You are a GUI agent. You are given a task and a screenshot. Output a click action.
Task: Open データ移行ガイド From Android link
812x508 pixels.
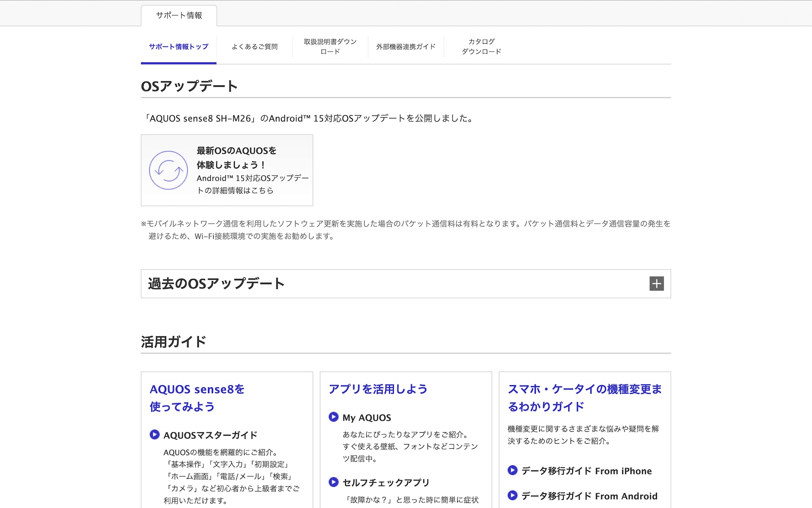click(589, 496)
